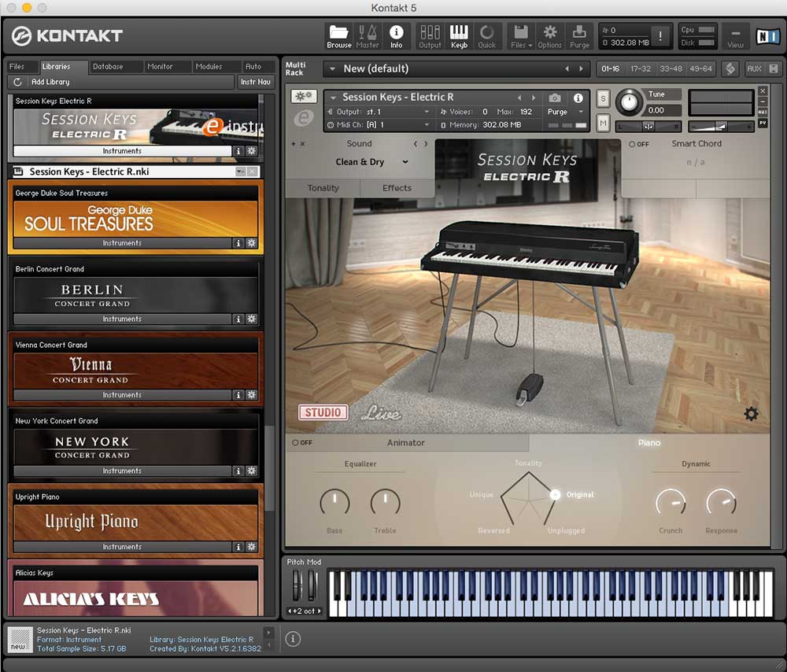Click the Purge toolbar icon

coord(579,35)
